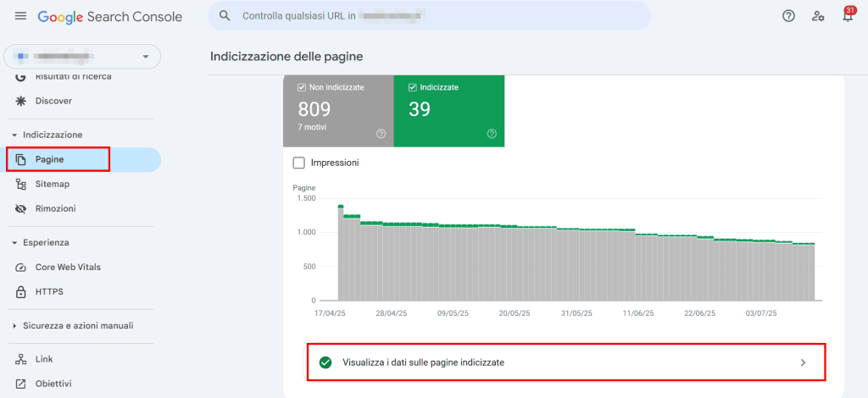868x398 pixels.
Task: Collapse the Indicizzazione section
Action: click(14, 135)
